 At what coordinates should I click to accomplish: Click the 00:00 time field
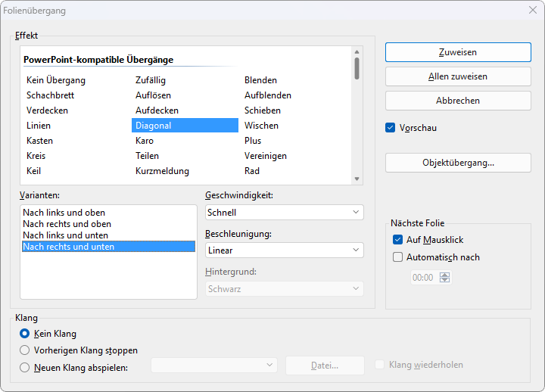tap(423, 277)
